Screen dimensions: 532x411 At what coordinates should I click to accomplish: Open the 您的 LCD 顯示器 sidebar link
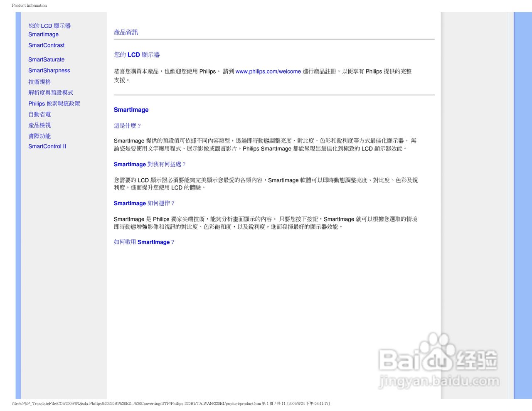(x=49, y=26)
